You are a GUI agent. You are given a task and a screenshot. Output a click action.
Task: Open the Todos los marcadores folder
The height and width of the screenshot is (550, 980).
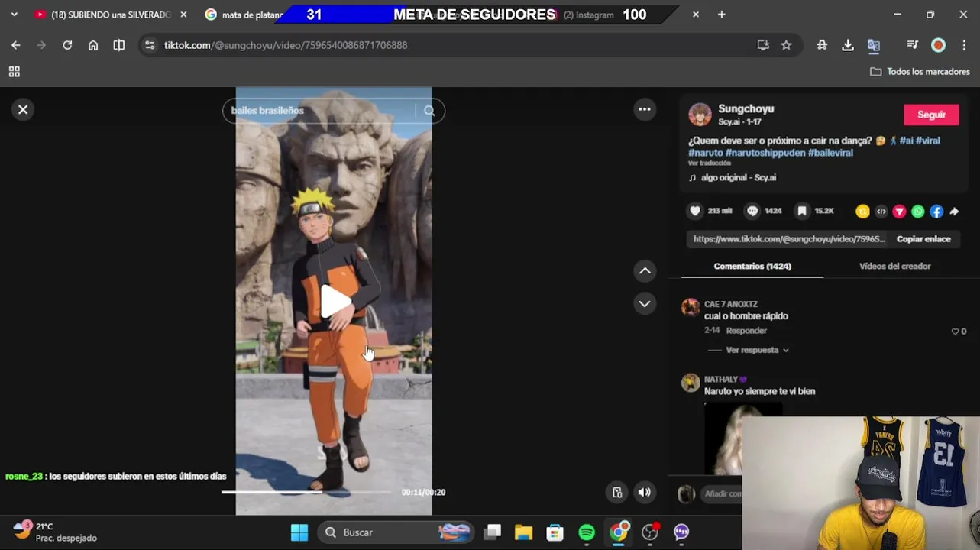(920, 71)
